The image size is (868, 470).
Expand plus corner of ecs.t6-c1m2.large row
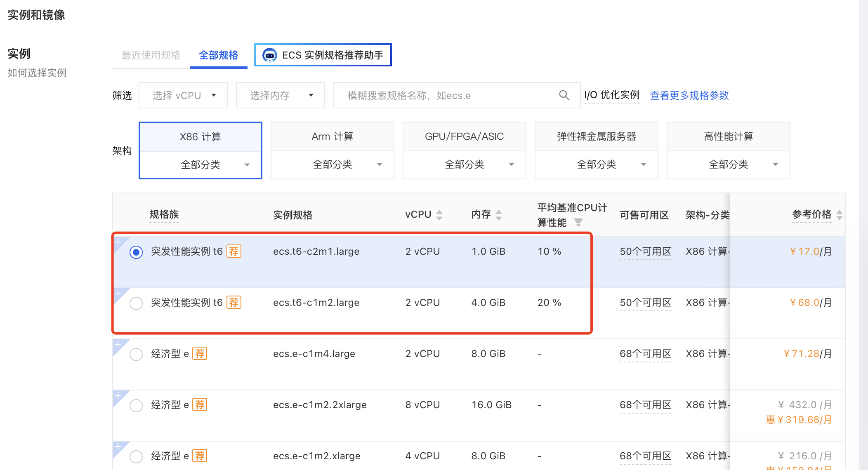[118, 293]
